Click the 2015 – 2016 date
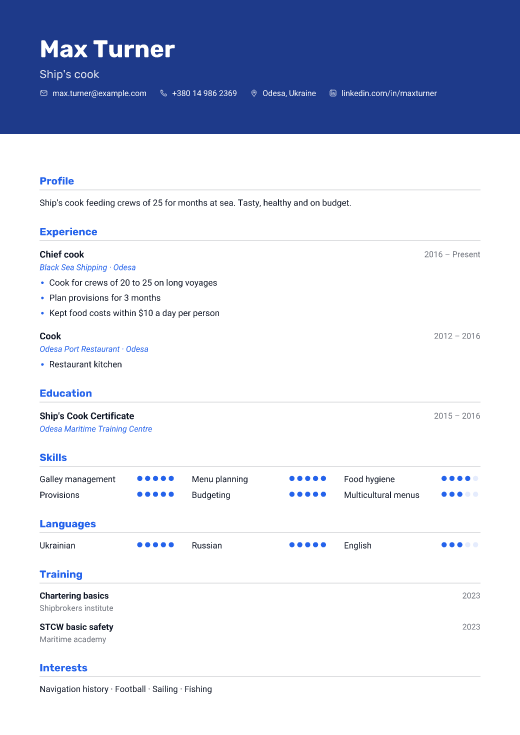Screen dimensions: 520x735 tap(457, 416)
